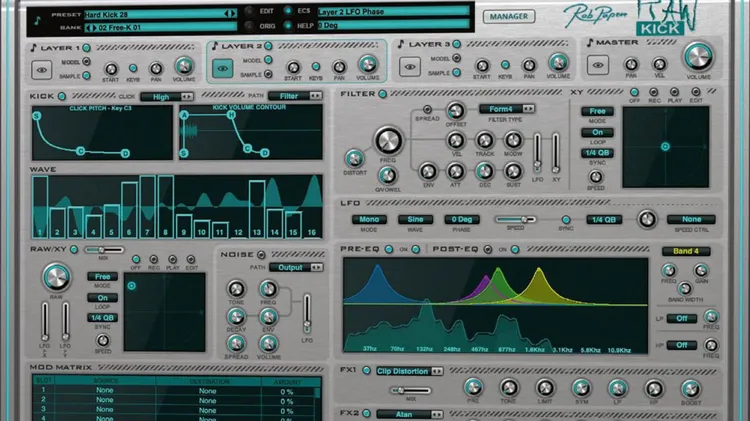Click the MANAGER button
The height and width of the screenshot is (421, 750).
[509, 16]
